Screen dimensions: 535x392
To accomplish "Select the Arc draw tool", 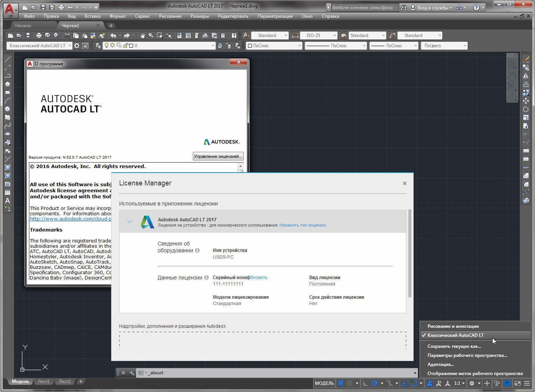I will coord(8,101).
